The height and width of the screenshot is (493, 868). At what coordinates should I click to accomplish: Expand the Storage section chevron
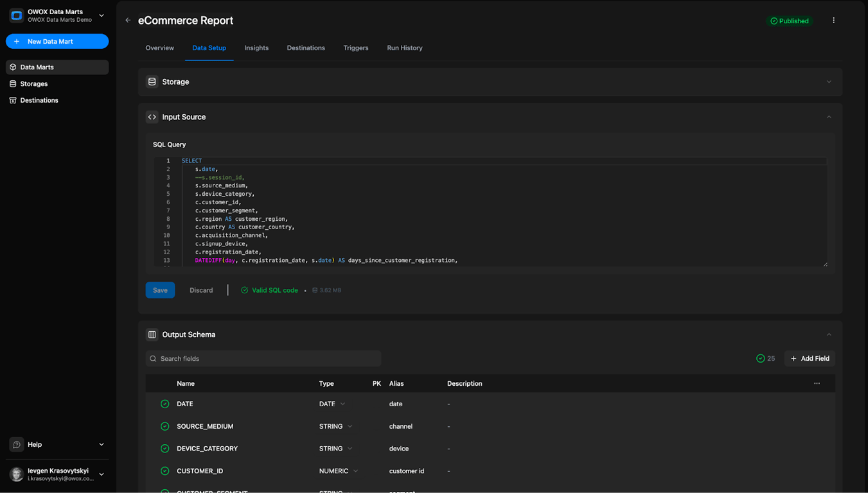[x=829, y=82]
